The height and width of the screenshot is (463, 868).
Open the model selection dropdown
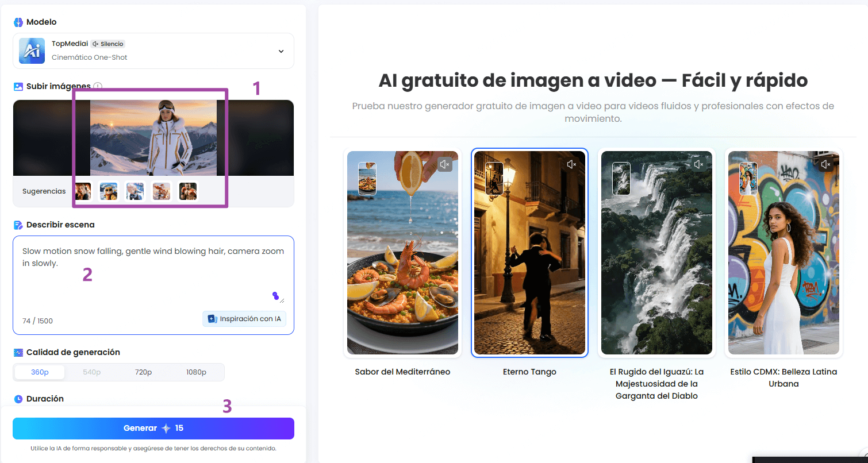[x=281, y=51]
